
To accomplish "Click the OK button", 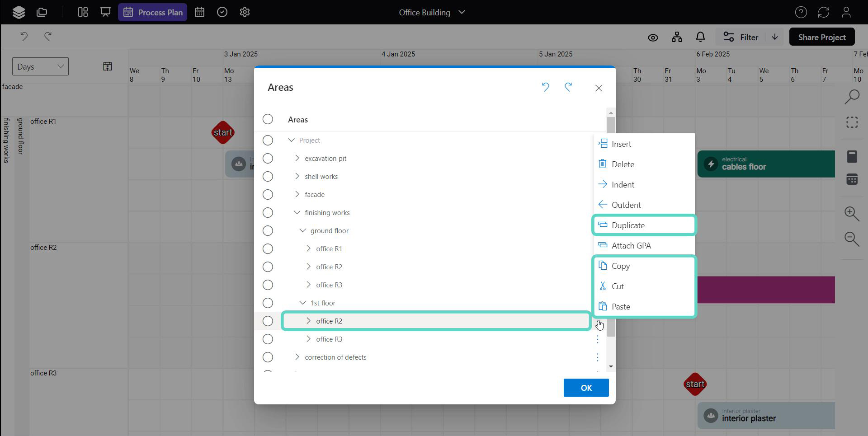I will pyautogui.click(x=586, y=388).
